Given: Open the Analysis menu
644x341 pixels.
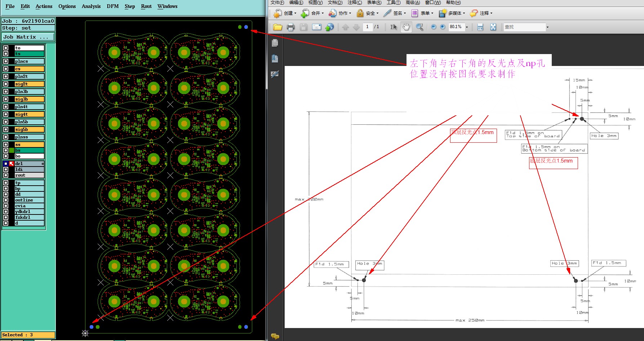Looking at the screenshot, I should 91,6.
